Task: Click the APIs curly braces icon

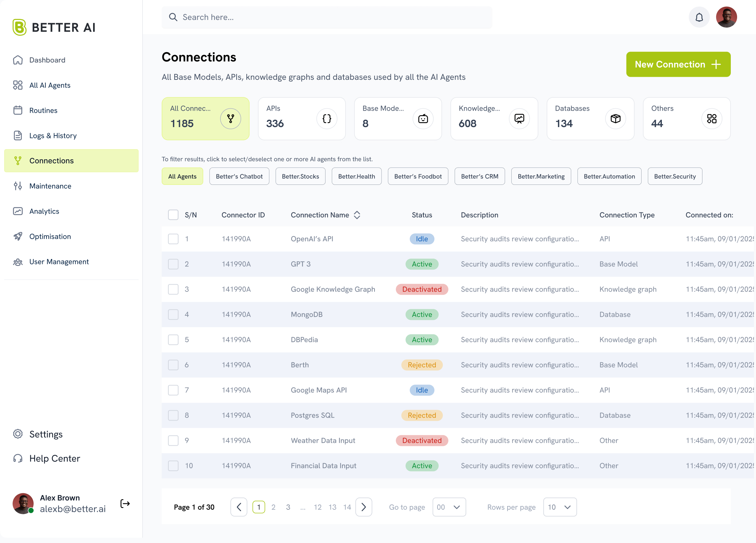Action: 327,119
